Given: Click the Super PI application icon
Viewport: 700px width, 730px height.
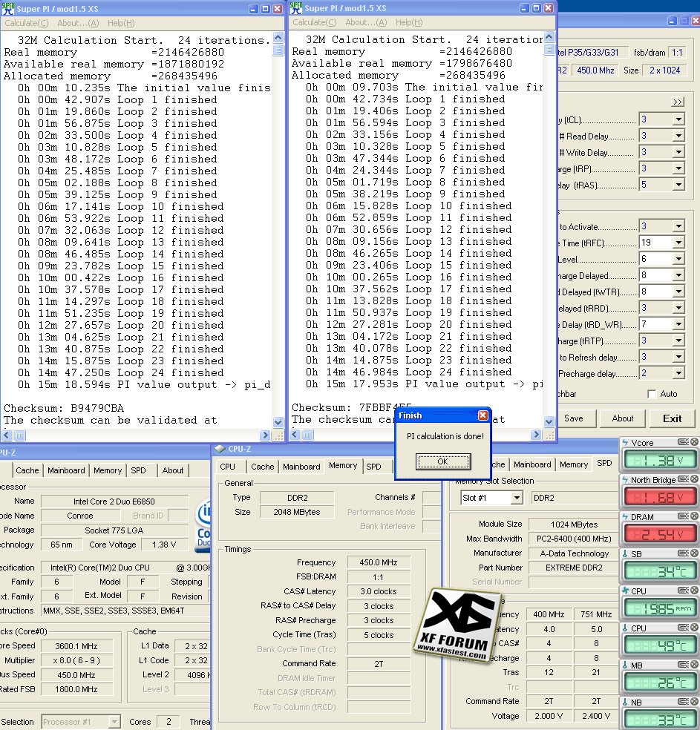Looking at the screenshot, I should tap(7, 8).
